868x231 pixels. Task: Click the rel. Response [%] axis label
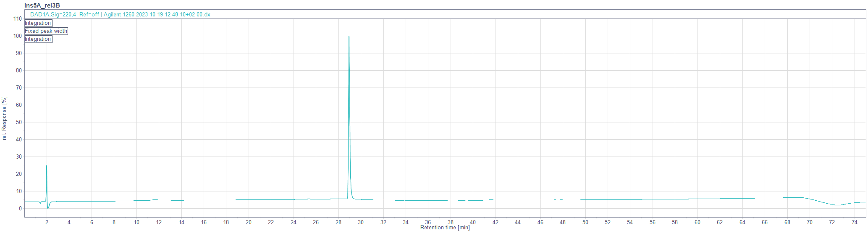point(4,118)
